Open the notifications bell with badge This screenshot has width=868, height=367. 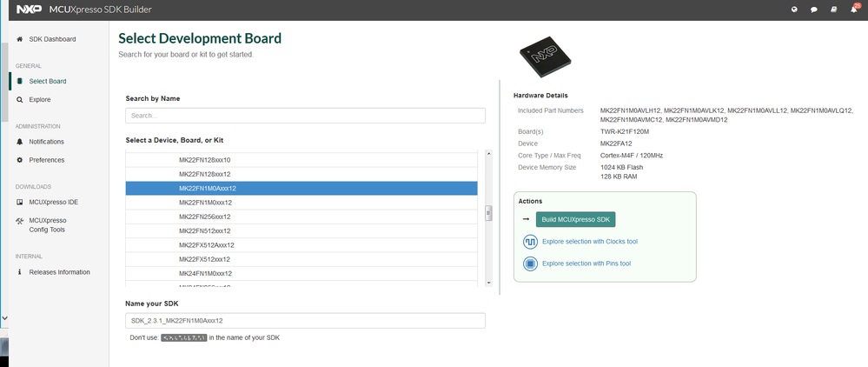click(855, 9)
